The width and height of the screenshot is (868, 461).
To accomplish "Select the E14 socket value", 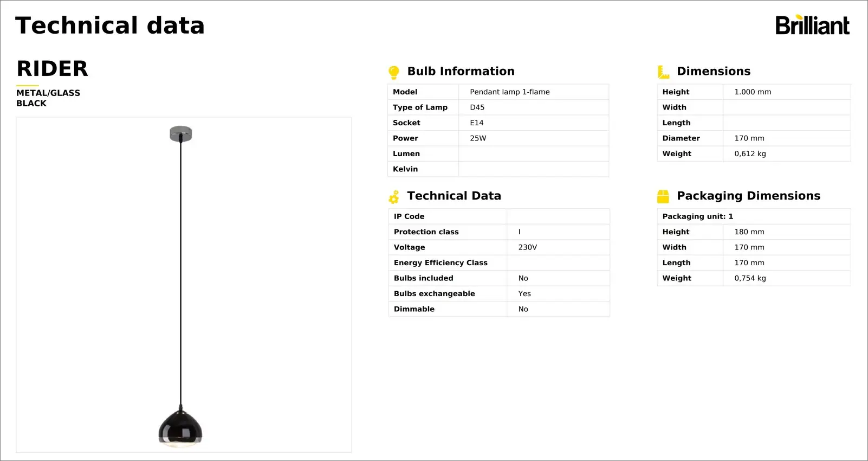I will click(476, 123).
